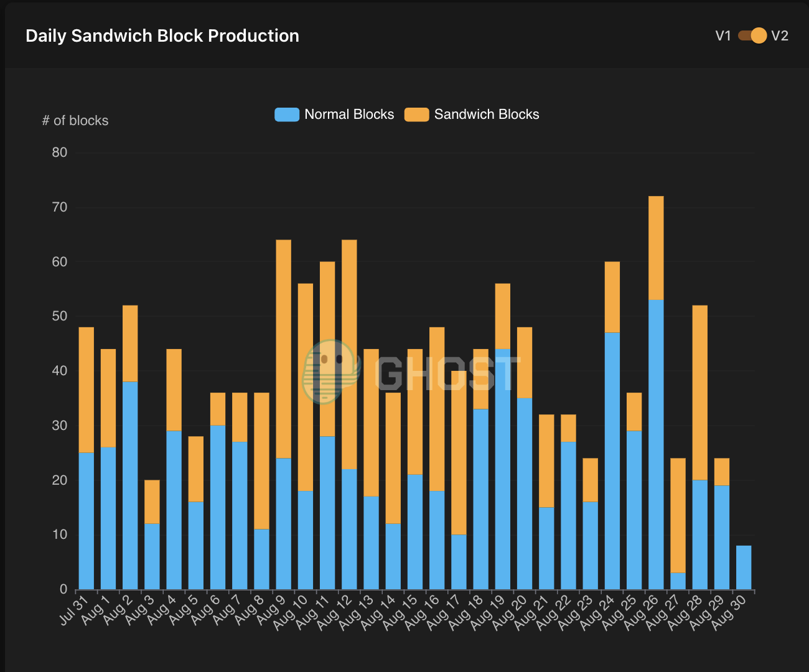
Task: Click the V1 label
Action: point(723,35)
